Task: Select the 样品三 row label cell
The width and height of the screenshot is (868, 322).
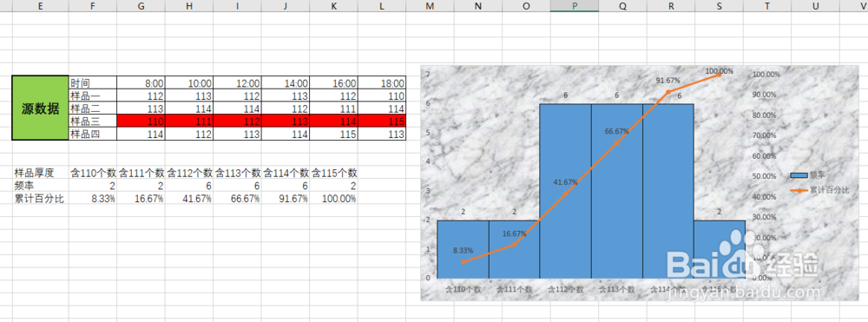Action: pos(93,121)
